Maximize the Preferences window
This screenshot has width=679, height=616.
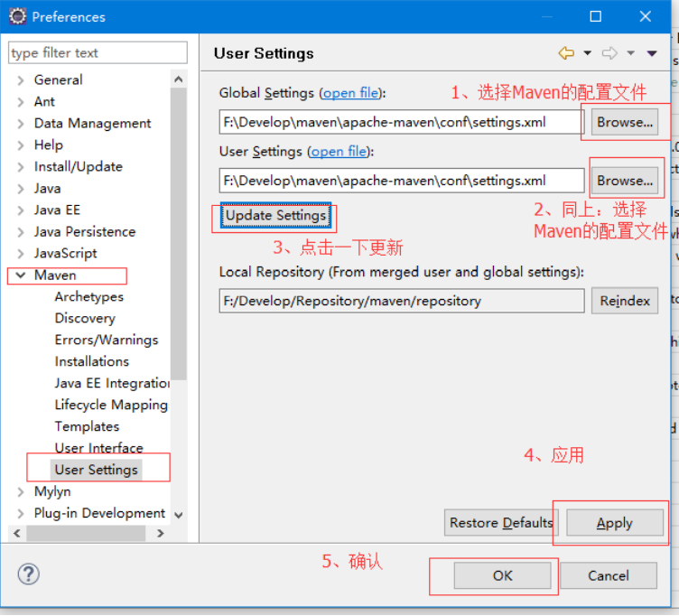596,16
